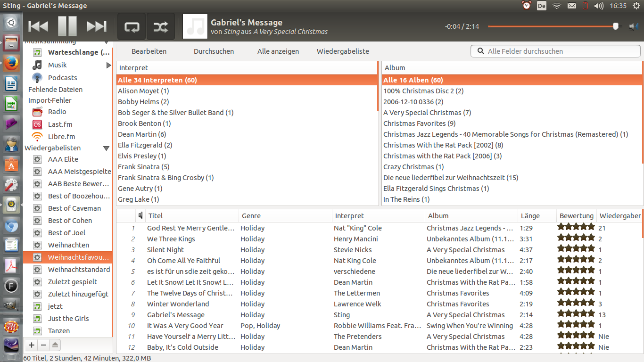Expand the Musik source arrow
The height and width of the screenshot is (362, 644).
point(108,65)
